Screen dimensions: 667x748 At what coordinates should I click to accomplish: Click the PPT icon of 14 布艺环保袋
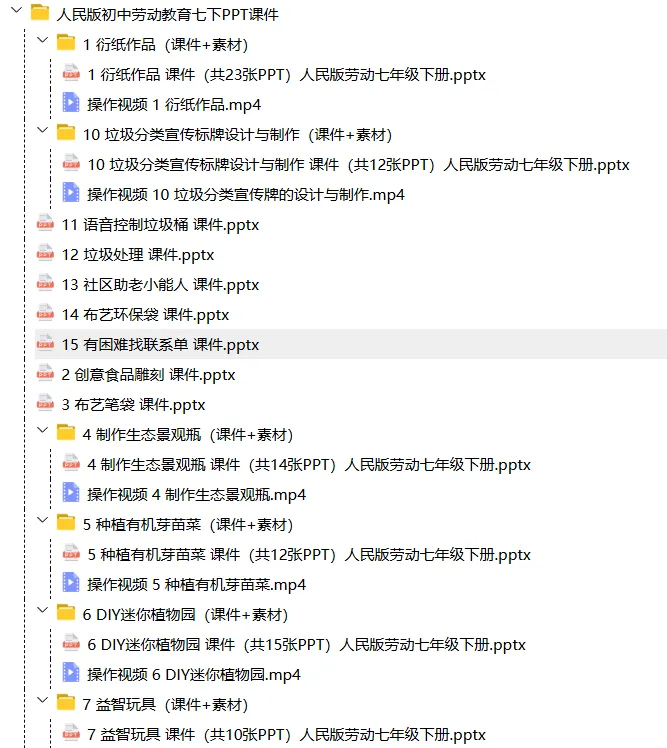(x=45, y=313)
